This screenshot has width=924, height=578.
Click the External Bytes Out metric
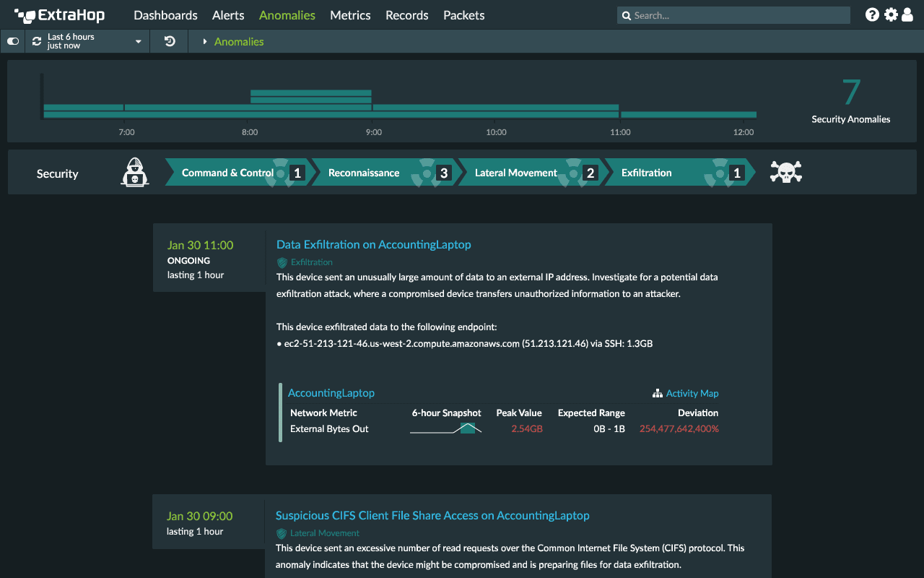pyautogui.click(x=329, y=428)
